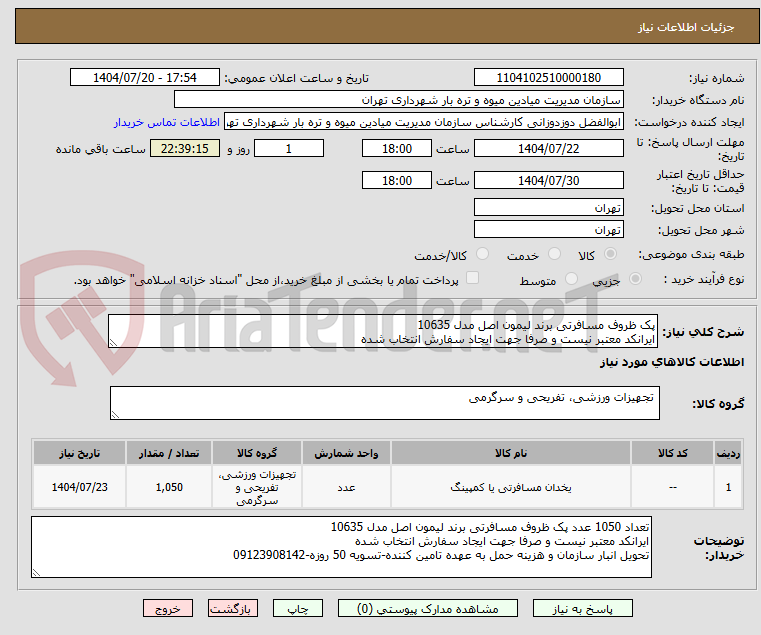Click the پاسخ به نیاز button
This screenshot has width=761, height=635.
pos(582,608)
